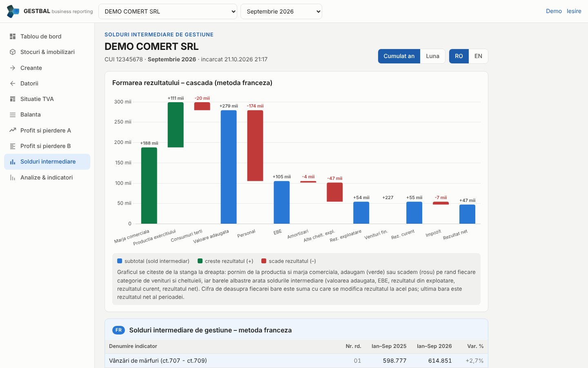
Task: Open Profit si pierdere B page
Action: 47,146
